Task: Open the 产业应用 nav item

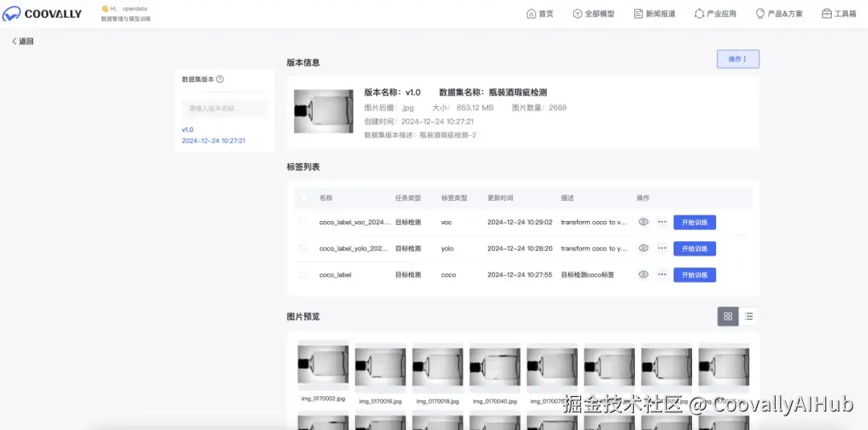Action: coord(715,14)
